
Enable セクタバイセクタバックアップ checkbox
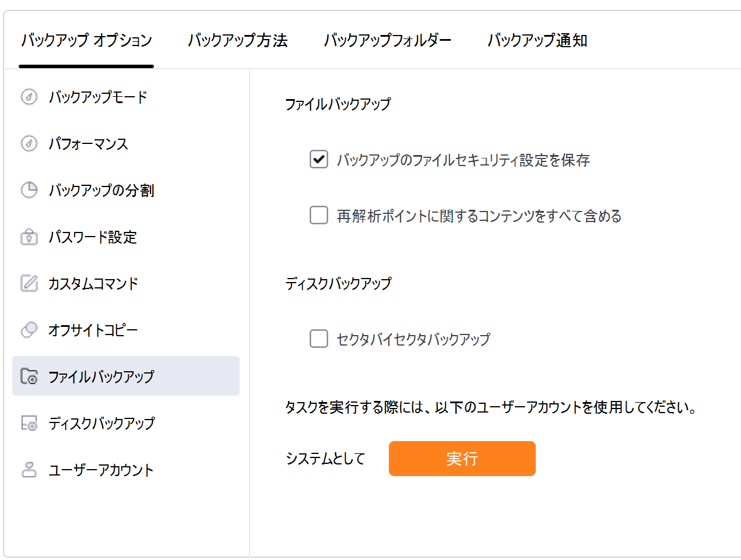pyautogui.click(x=319, y=339)
